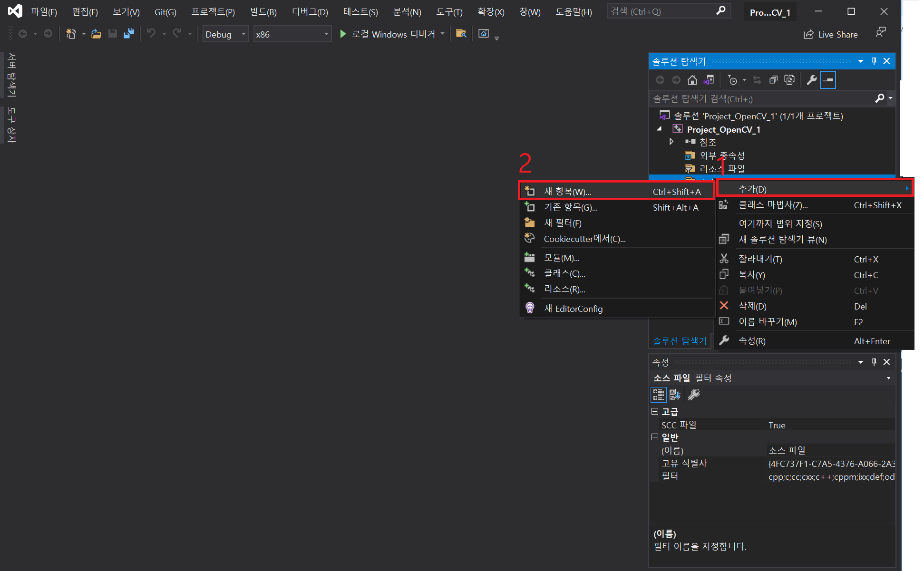Toggle Categorized view in Properties panel
The image size is (924, 571).
[658, 395]
